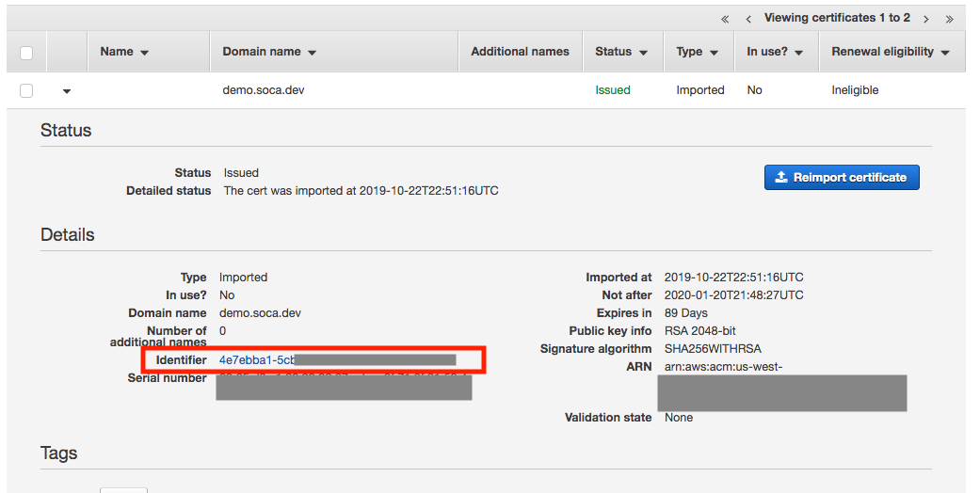Sort by the Type column header
This screenshot has width=980, height=493.
point(697,52)
